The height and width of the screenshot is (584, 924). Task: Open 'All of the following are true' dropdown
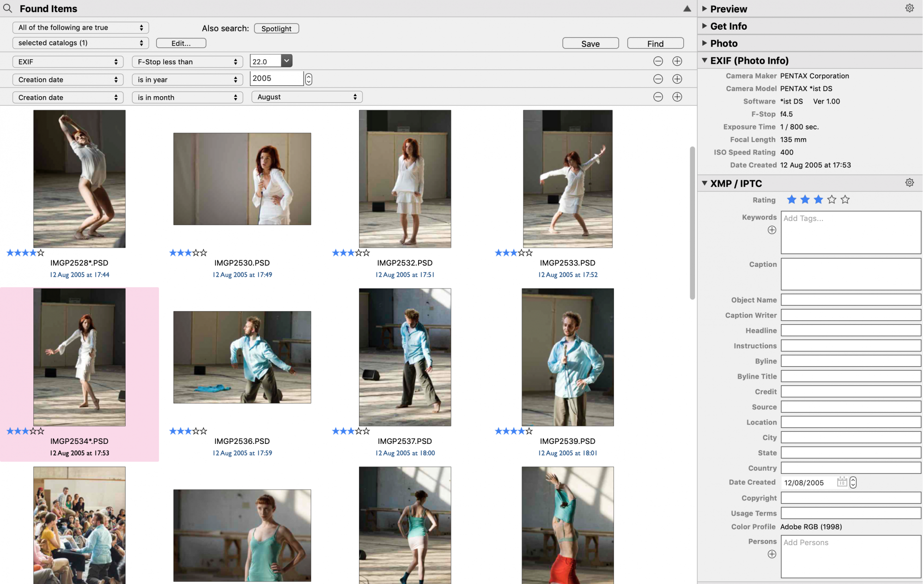[80, 27]
